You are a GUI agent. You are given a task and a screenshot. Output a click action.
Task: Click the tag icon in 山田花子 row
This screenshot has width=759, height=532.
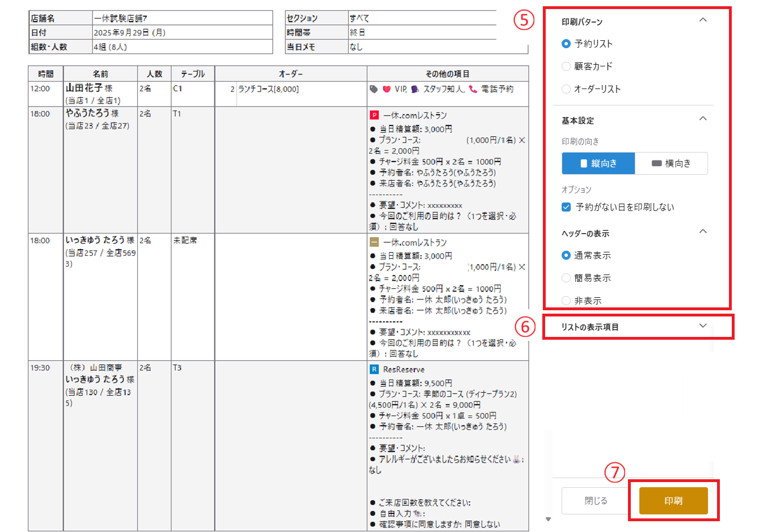374,89
